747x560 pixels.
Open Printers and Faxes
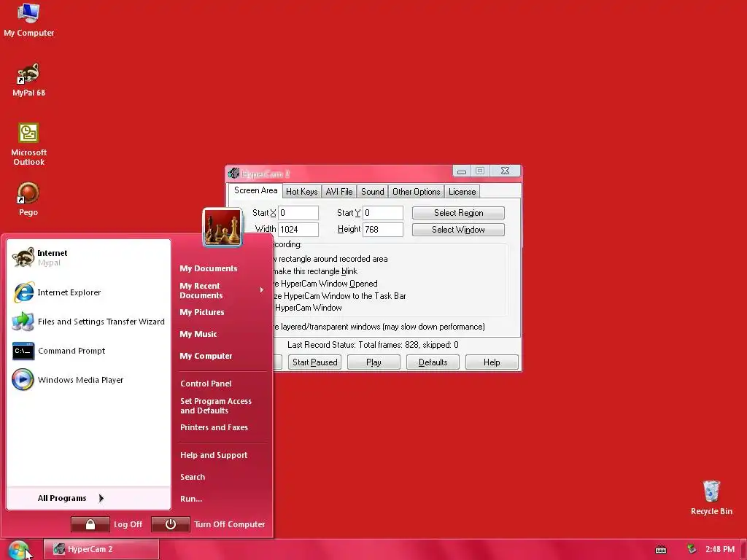(214, 427)
